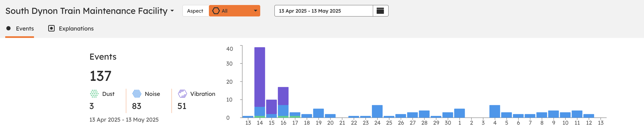The height and width of the screenshot is (135, 644).
Task: Click the x-axis label 2 for May
Action: (471, 123)
